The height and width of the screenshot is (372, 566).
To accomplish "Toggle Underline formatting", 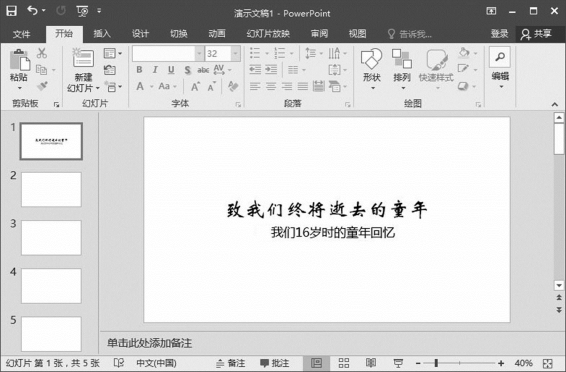I will click(171, 70).
